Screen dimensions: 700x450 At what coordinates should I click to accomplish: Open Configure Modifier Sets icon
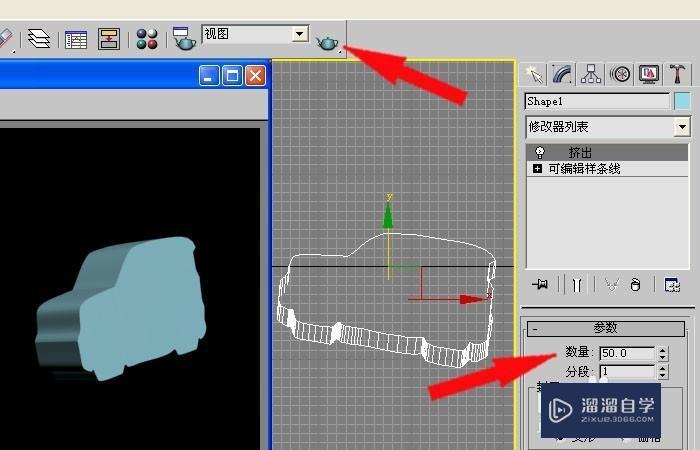pos(672,284)
